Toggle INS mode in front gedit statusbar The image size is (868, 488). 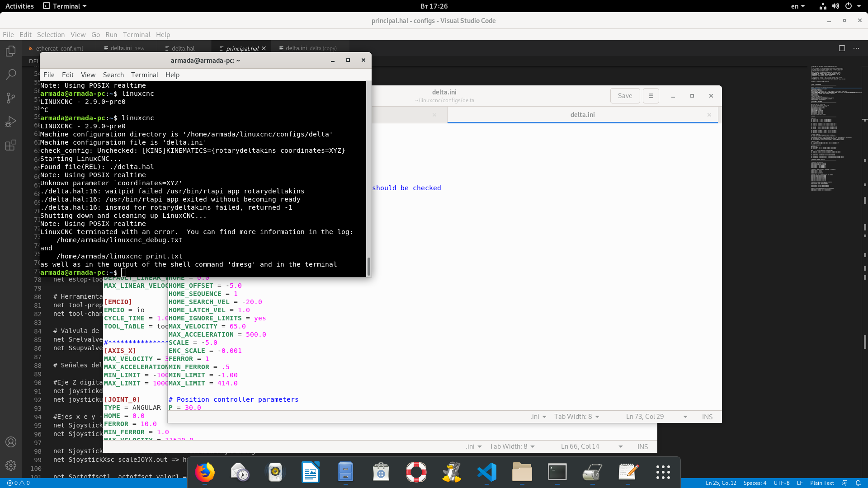click(x=708, y=417)
